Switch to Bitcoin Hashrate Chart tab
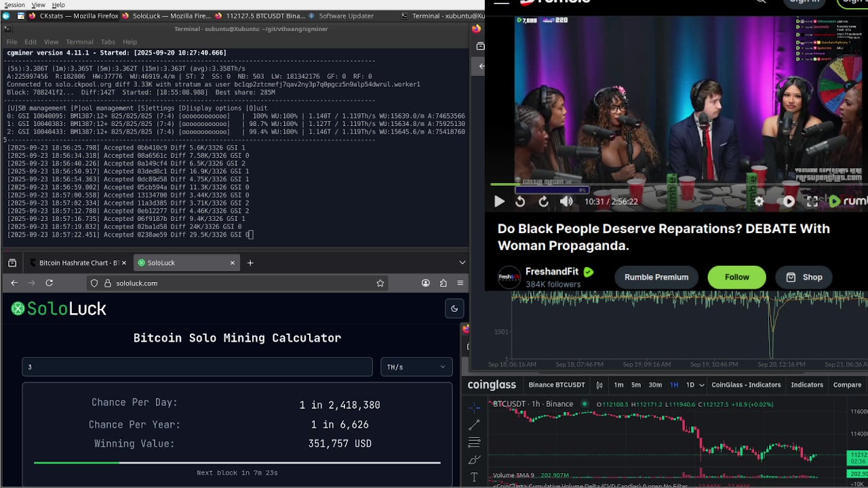 tap(79, 263)
